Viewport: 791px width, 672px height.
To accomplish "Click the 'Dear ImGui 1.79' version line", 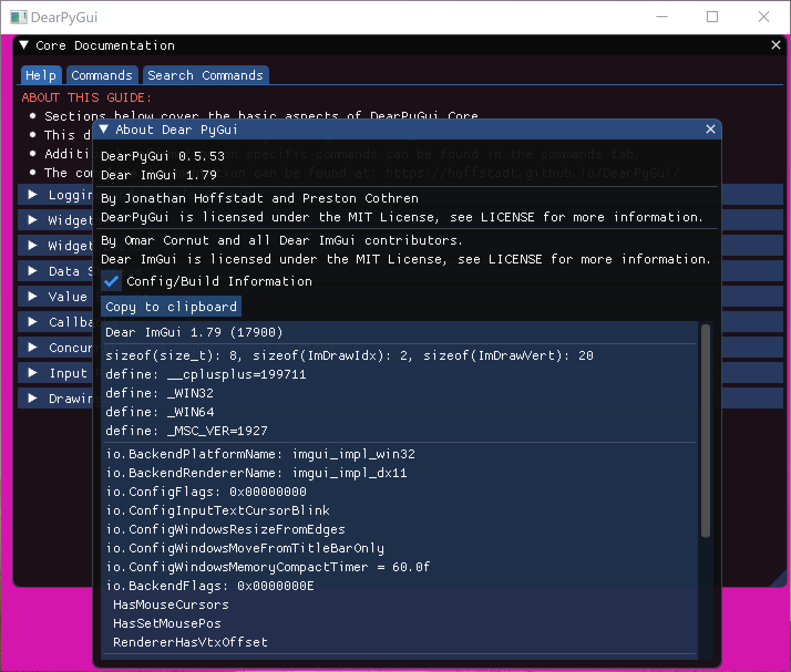I will coord(159,175).
